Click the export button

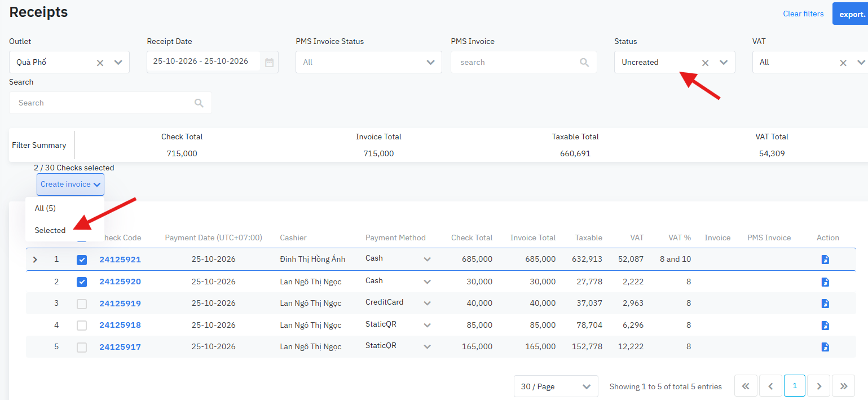click(851, 14)
